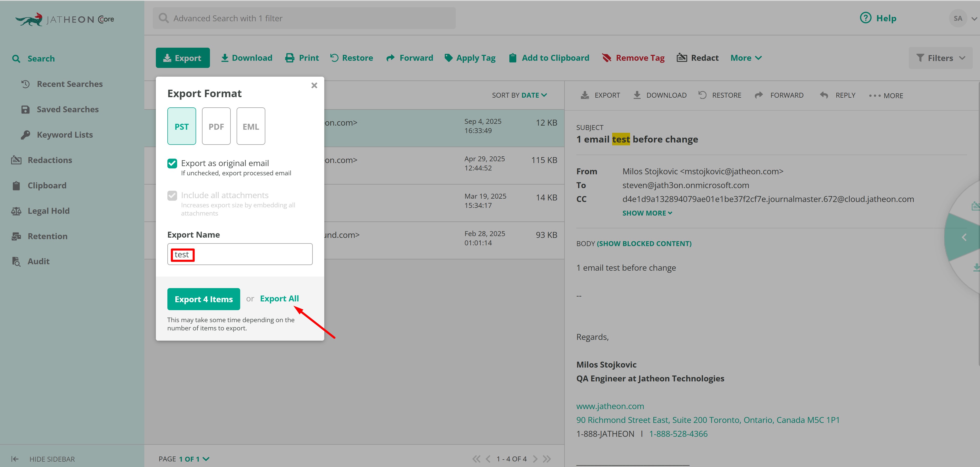Go to first page with double-left arrows
This screenshot has width=980, height=467.
(x=476, y=459)
